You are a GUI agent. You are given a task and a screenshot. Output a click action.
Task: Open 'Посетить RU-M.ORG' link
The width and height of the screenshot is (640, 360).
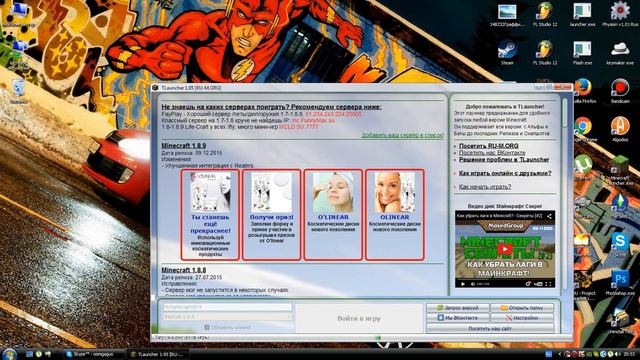(489, 146)
